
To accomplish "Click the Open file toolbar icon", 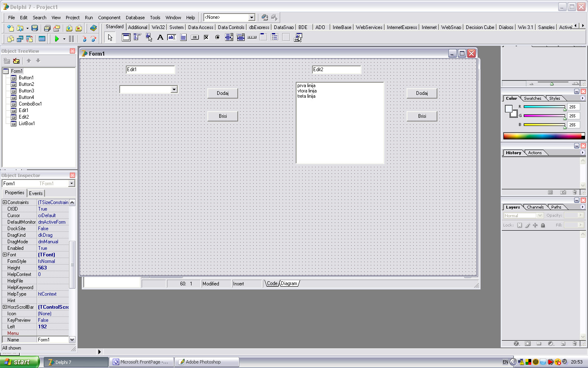I will pos(20,28).
